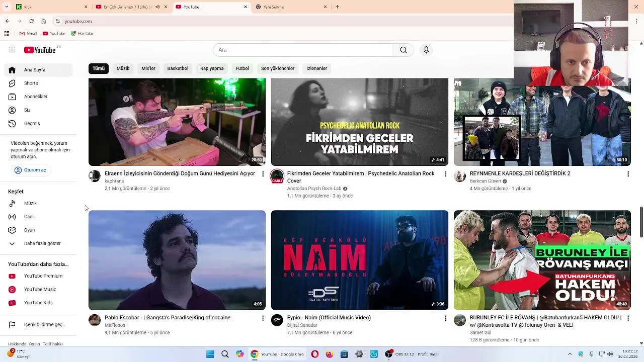Open the apps grid in bookmarks bar

coord(7,33)
